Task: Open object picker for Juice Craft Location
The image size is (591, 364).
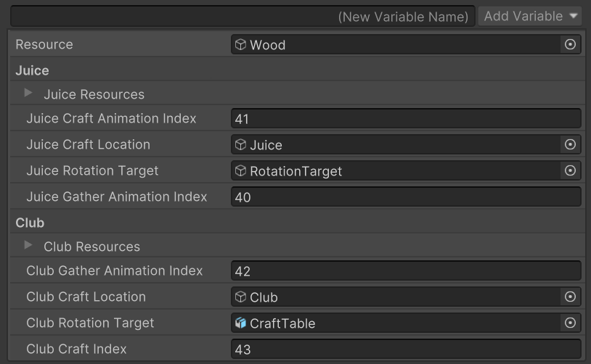Action: (570, 145)
